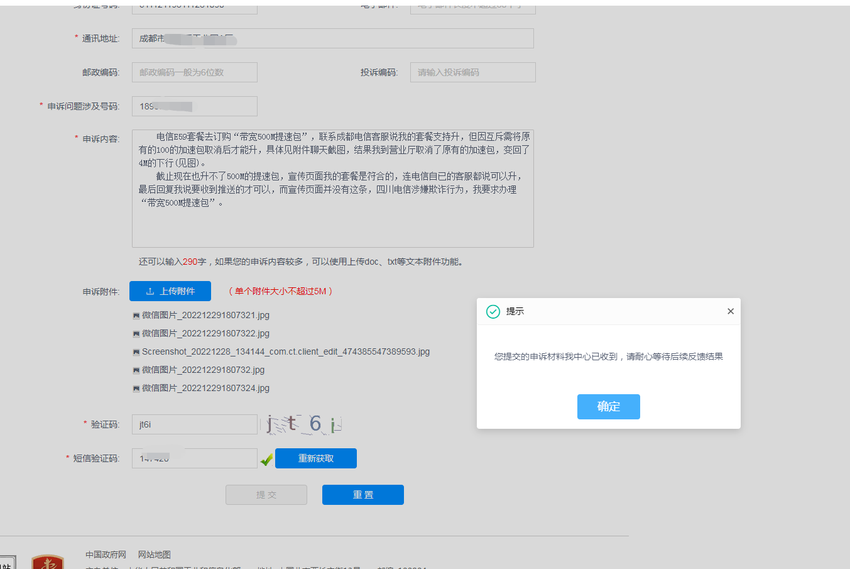The width and height of the screenshot is (850, 569).
Task: Click the 申诉附件 label
Action: pos(101,292)
